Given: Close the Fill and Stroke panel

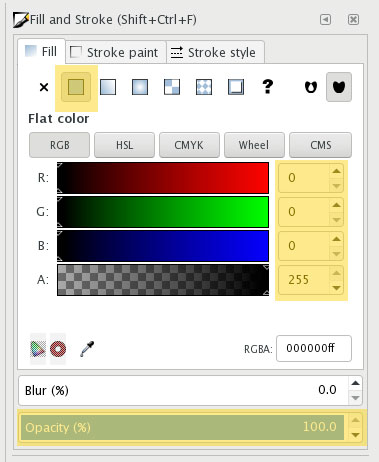Looking at the screenshot, I should [x=353, y=20].
